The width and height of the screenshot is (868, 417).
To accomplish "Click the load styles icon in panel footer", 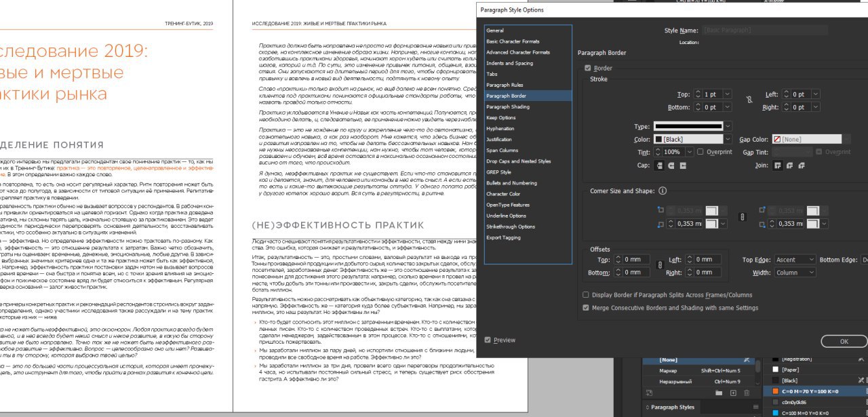I will point(650,393).
